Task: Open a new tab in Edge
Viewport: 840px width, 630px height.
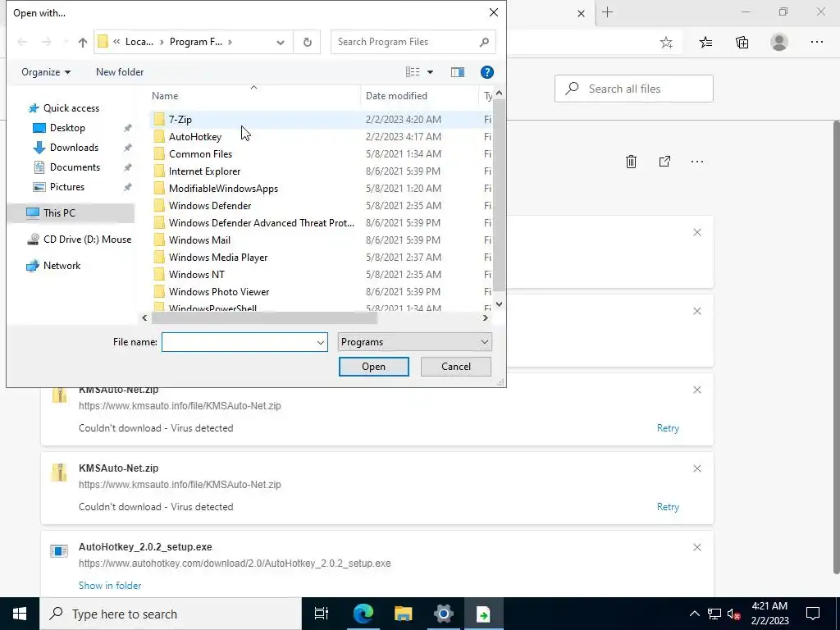Action: click(608, 12)
